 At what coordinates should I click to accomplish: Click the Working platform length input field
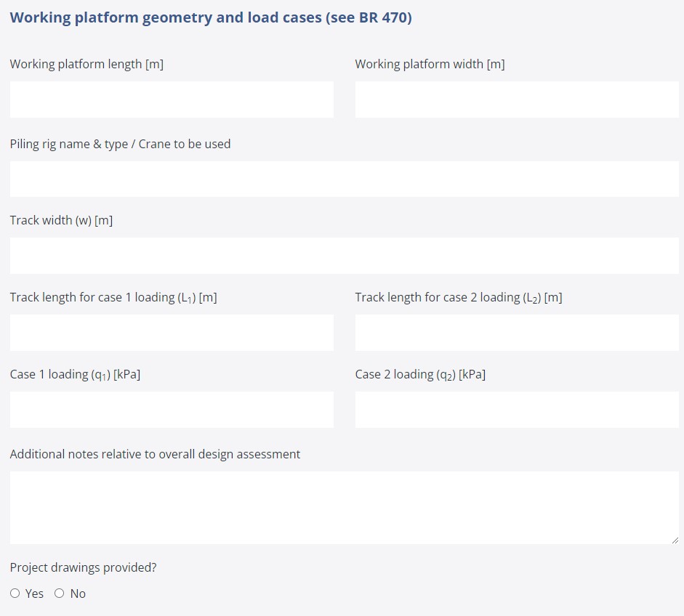point(172,100)
